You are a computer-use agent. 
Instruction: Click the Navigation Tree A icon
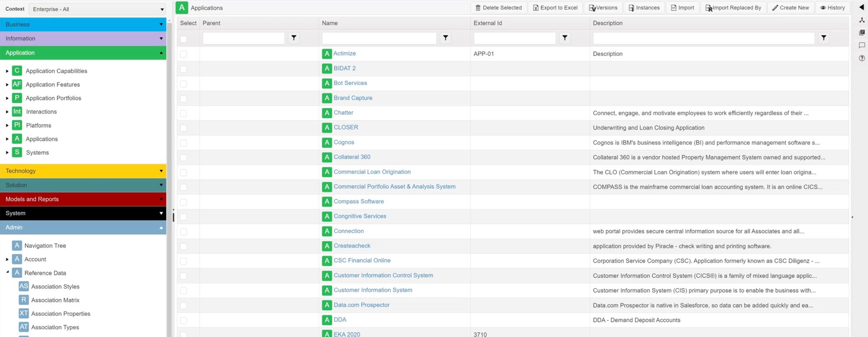(17, 245)
